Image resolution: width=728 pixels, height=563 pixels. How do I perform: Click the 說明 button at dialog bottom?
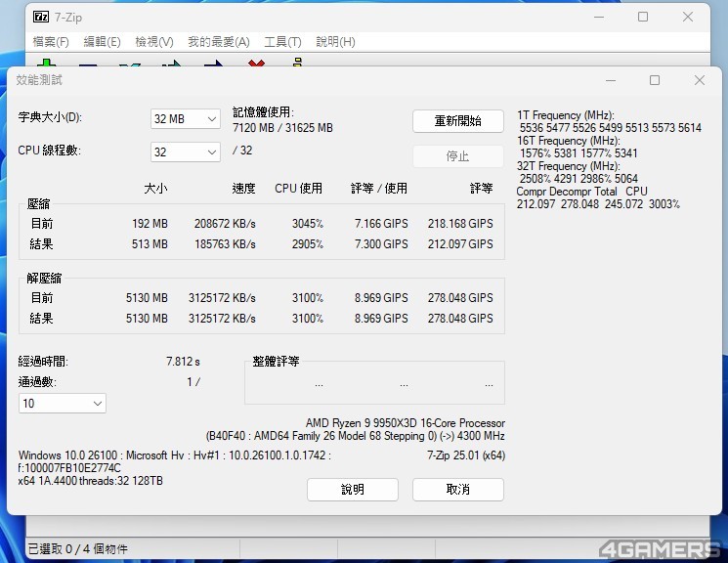coord(352,490)
